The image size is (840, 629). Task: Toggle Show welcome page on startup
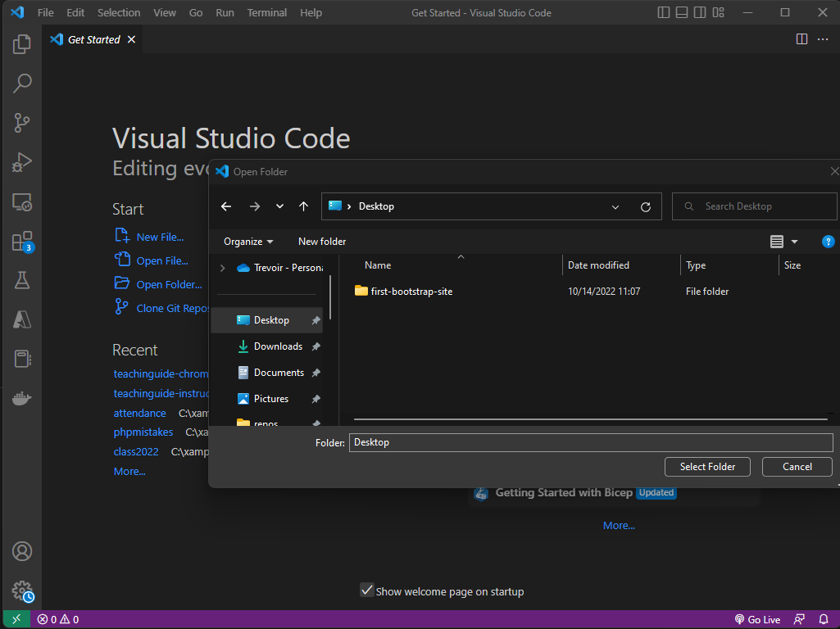tap(367, 591)
